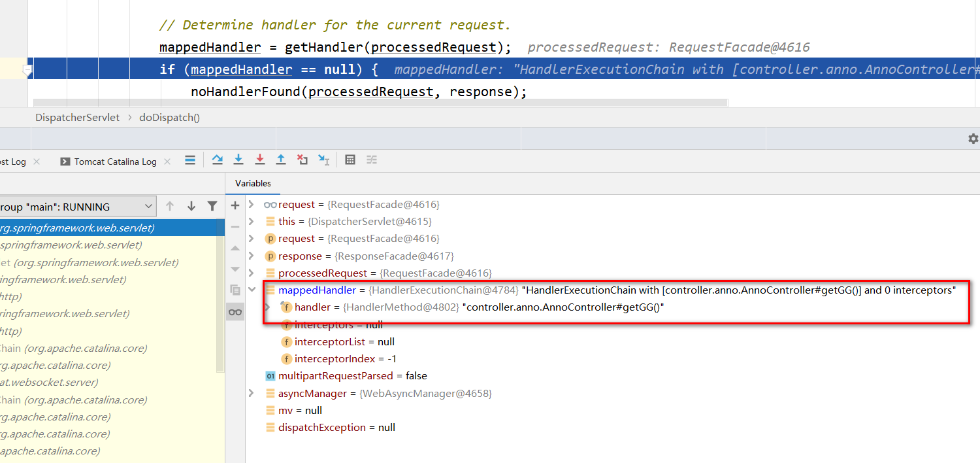
Task: Add new watch with plus icon
Action: [235, 205]
